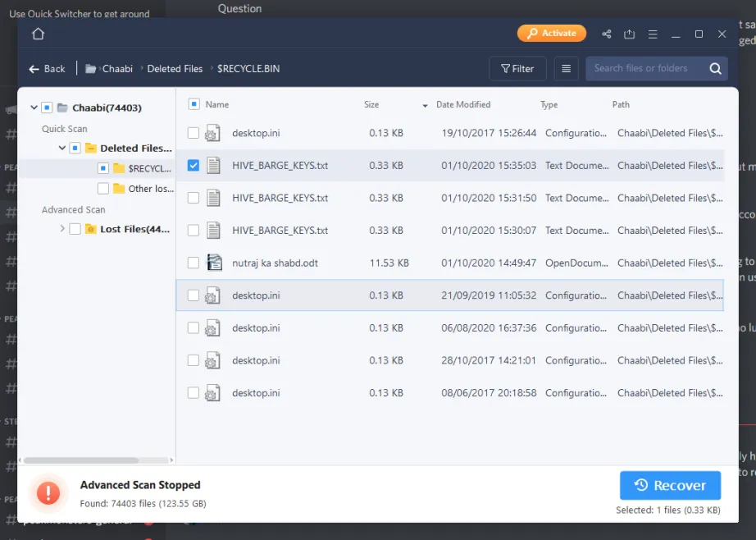Screen dimensions: 756x540
Task: Click the red Advanced Scan Stopped alert icon
Action: pyautogui.click(x=48, y=492)
